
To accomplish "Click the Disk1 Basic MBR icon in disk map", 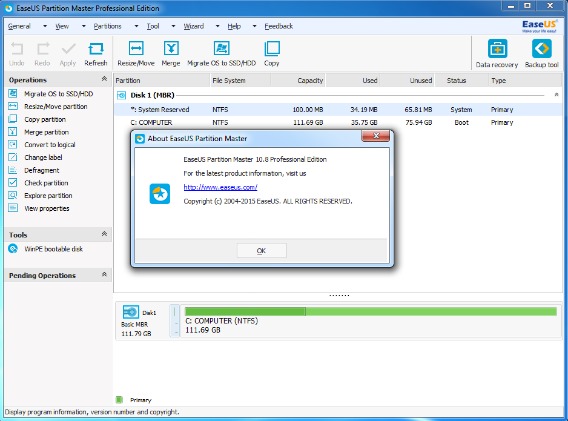I will click(131, 312).
